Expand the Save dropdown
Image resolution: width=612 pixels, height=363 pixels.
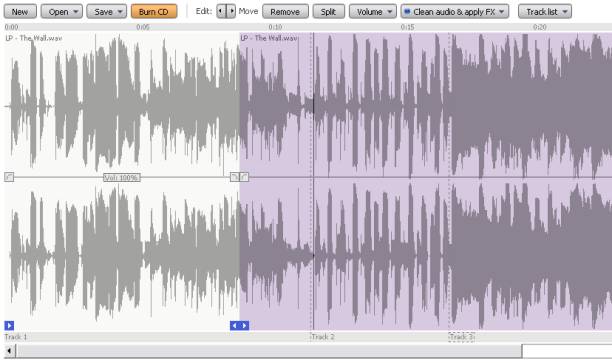107,12
